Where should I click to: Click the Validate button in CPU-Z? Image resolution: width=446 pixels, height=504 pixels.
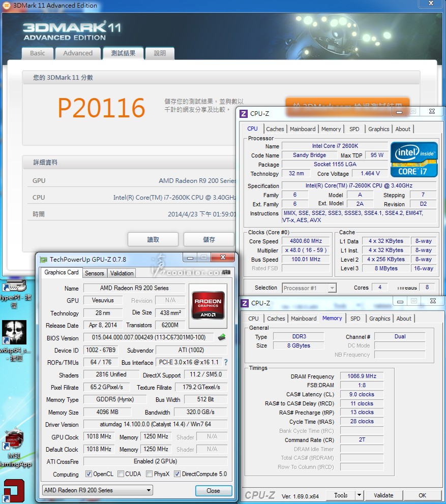[383, 495]
